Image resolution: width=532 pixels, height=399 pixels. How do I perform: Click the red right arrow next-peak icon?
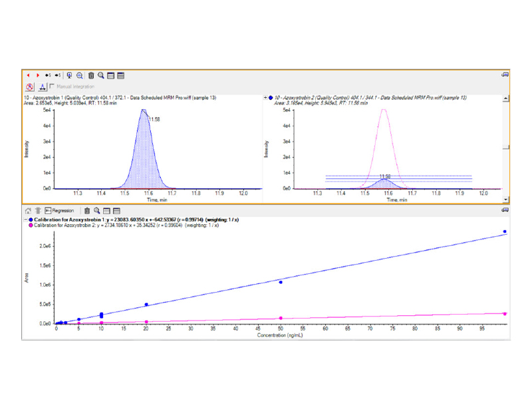(38, 76)
